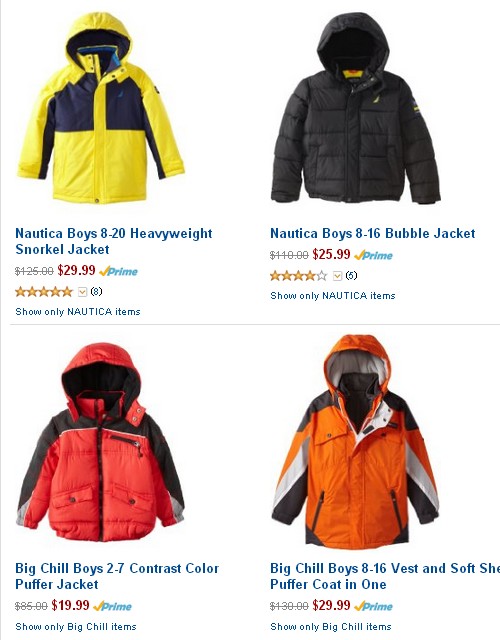This screenshot has height=640, width=500.
Task: Expand the Snorkel Jacket rating breakdown arrow
Action: point(82,292)
